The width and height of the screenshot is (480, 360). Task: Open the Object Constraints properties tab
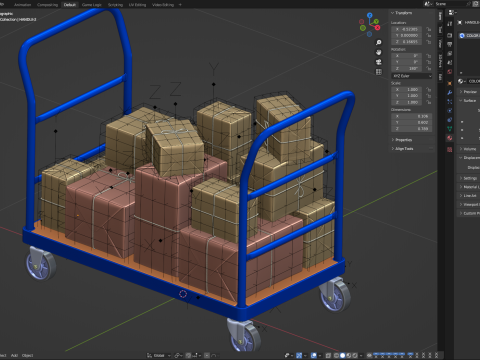tap(450, 120)
